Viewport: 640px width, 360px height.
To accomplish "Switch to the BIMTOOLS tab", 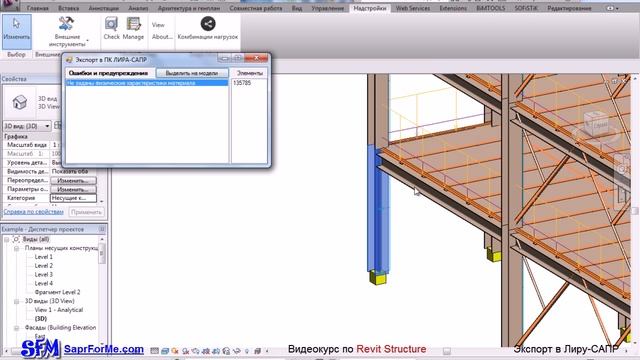I will 490,8.
